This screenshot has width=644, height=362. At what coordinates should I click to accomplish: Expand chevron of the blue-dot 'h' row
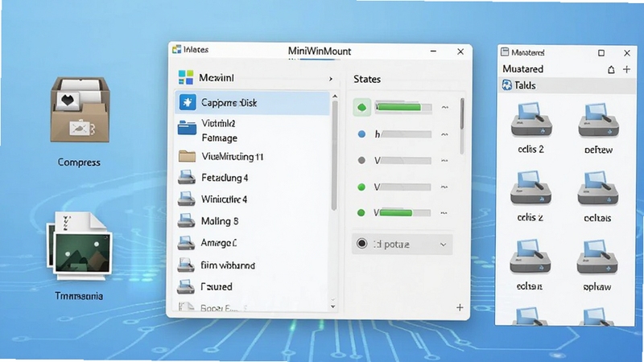pos(444,134)
